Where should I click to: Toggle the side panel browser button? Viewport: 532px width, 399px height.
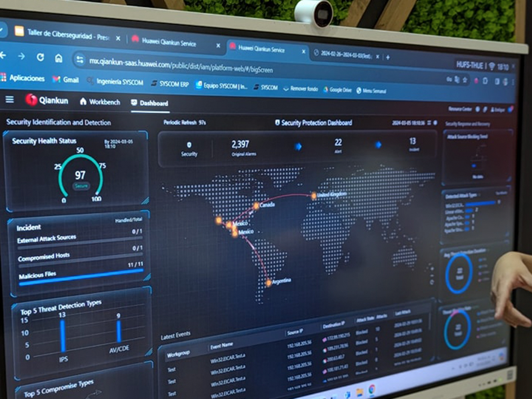tap(497, 82)
